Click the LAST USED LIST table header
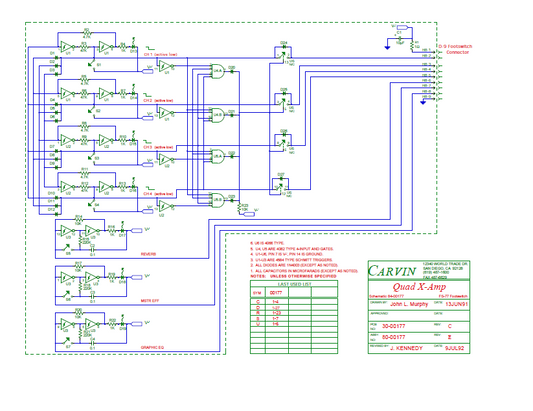Viewport: 533px width, 411px height. pyautogui.click(x=294, y=284)
